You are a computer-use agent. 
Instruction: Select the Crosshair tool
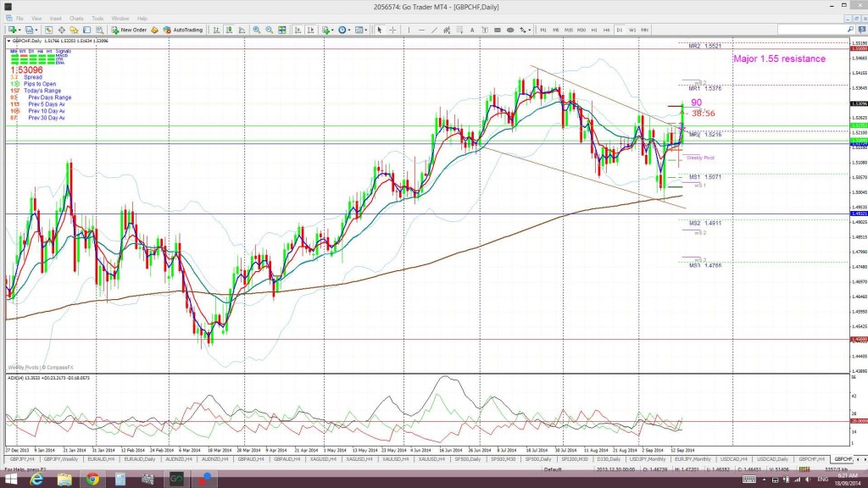(x=392, y=30)
